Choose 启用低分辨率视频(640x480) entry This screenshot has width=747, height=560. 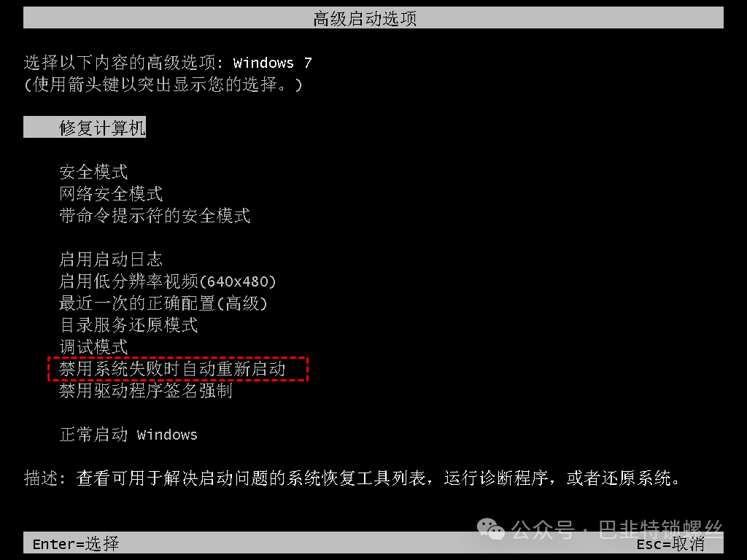point(167,281)
